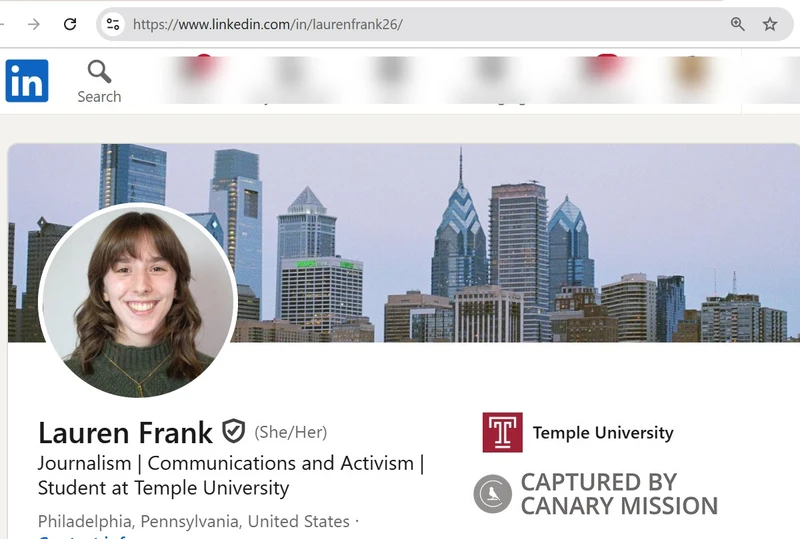Open the Temple University link
The image size is (800, 539).
click(x=602, y=433)
